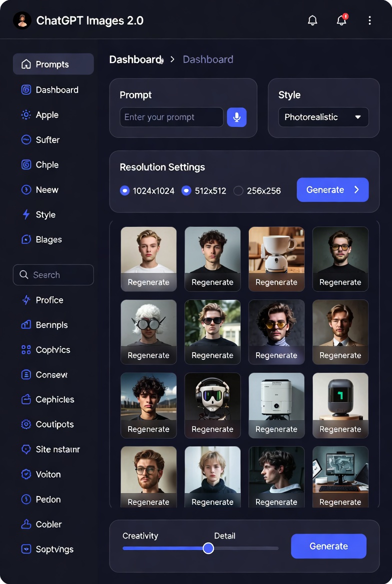This screenshot has height=584, width=392.
Task: Click the home icon next to Prompts
Action: [x=26, y=64]
